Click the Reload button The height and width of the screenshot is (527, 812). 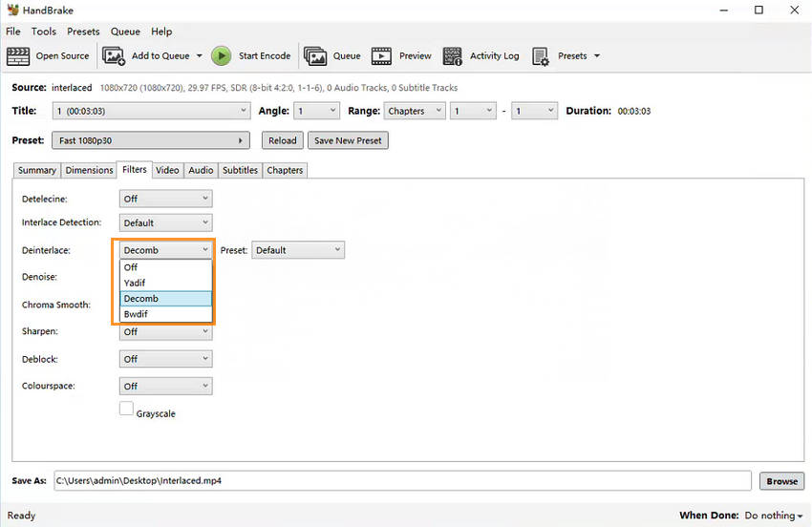tap(282, 140)
